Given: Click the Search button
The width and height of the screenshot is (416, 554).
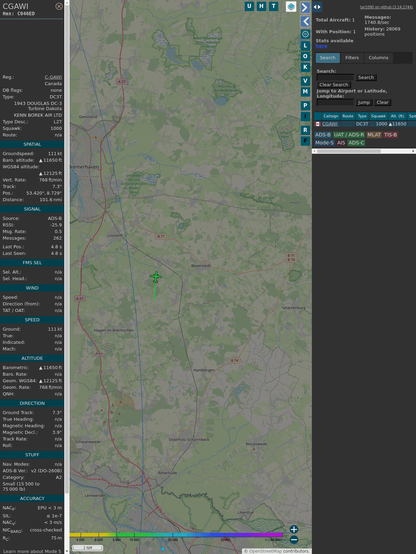Looking at the screenshot, I should (366, 77).
